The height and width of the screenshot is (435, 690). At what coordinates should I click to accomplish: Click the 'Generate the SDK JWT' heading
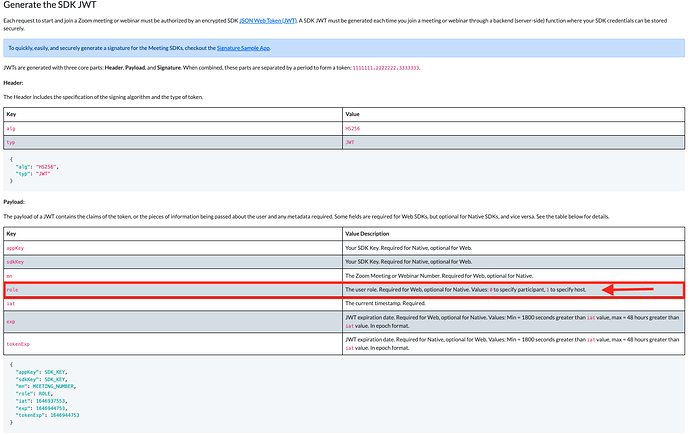50,5
